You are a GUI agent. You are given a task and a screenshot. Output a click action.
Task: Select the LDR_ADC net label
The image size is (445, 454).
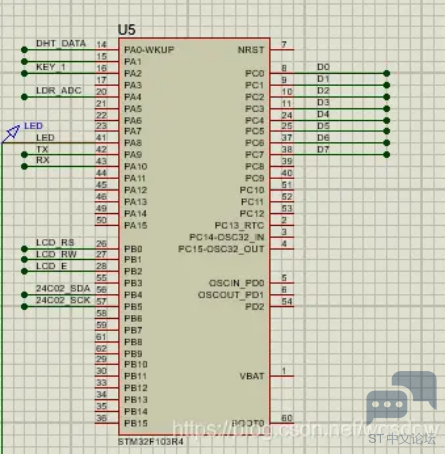point(59,90)
